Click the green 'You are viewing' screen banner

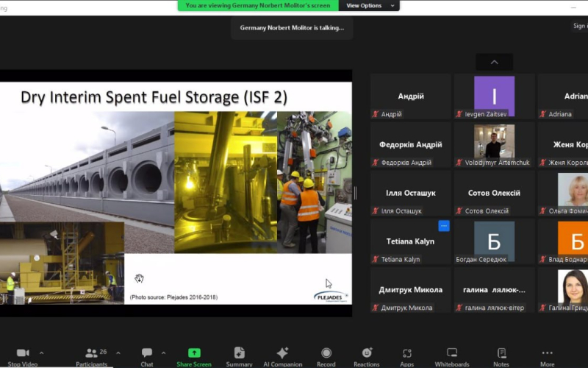[x=258, y=6]
